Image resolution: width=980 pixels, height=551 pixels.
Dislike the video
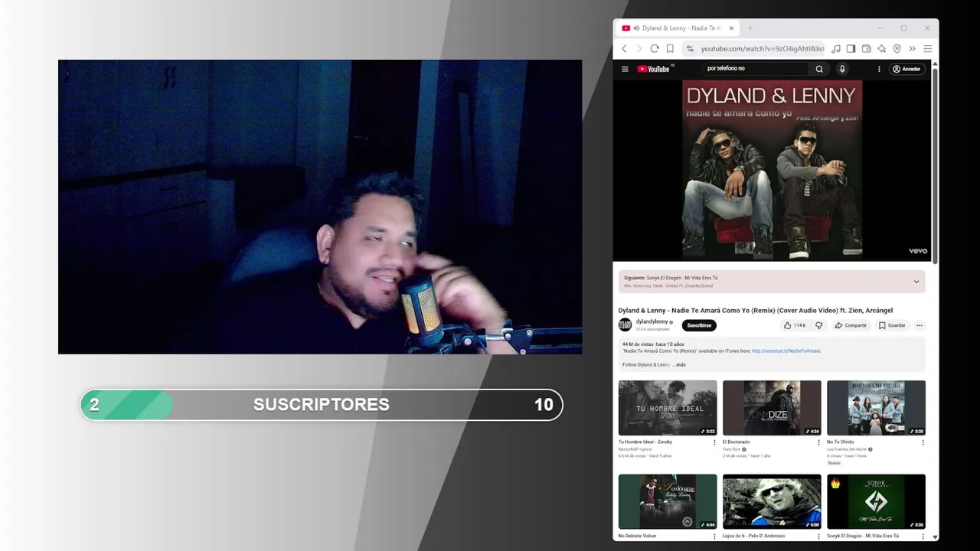pos(818,325)
